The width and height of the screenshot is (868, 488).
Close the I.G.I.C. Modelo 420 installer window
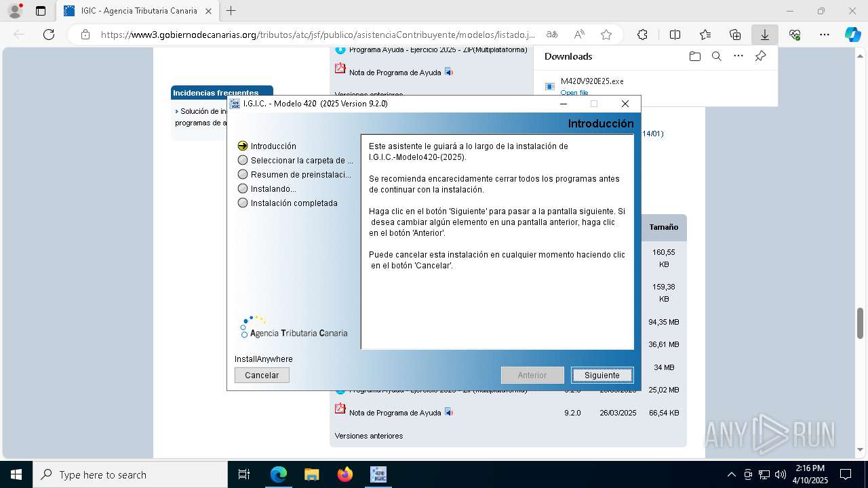[625, 104]
